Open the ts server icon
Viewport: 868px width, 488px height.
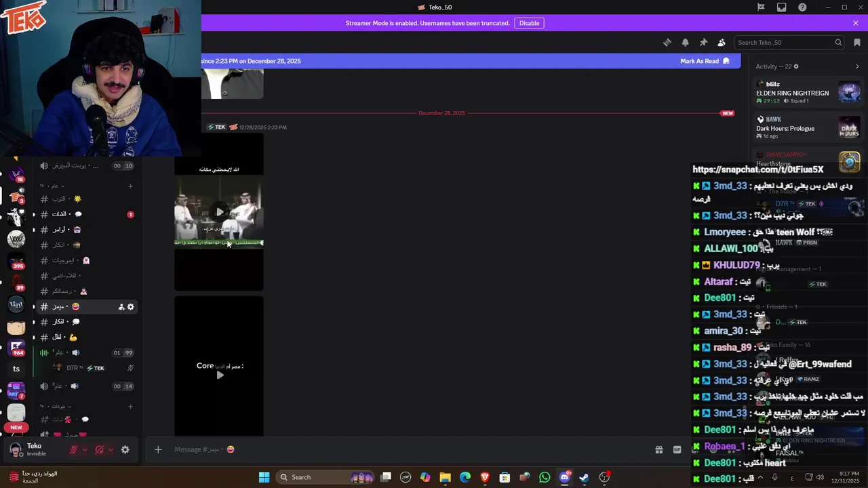(x=16, y=369)
